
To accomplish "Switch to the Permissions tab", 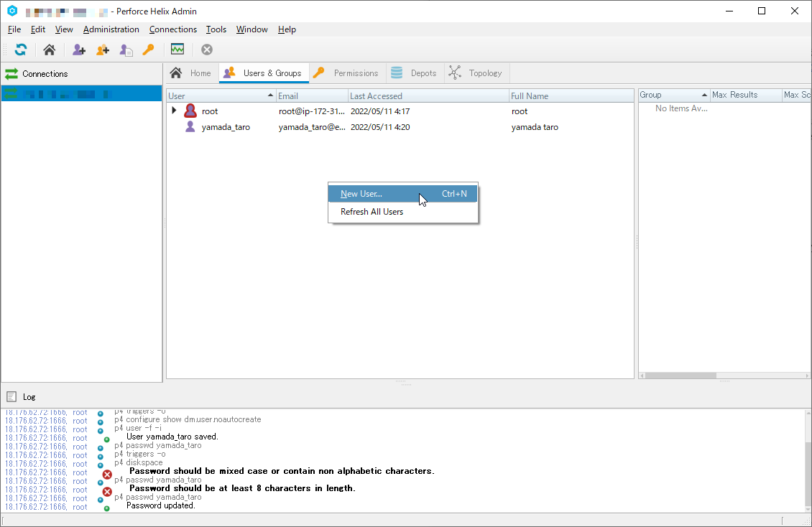I will tap(353, 73).
